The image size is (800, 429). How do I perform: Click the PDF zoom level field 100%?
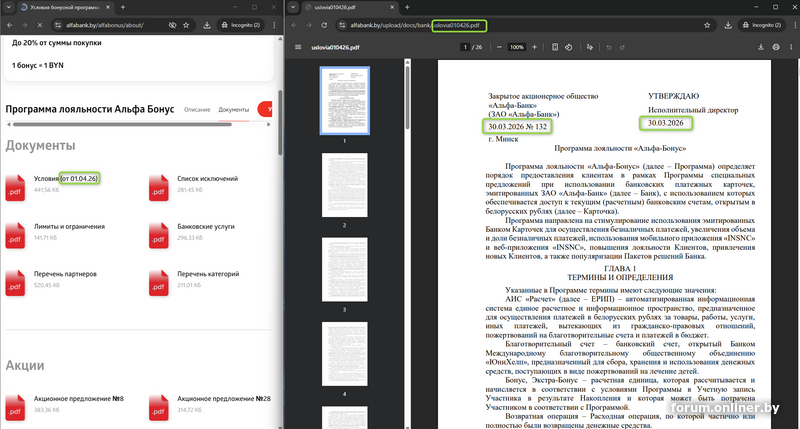[x=517, y=47]
